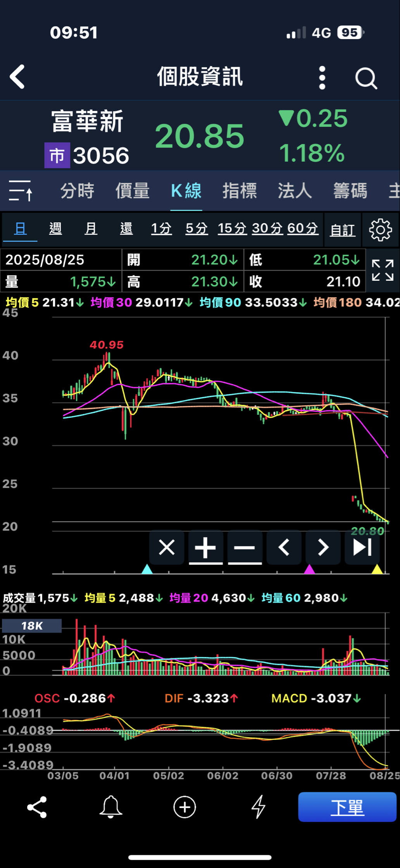Tap the 18K volume scale tag

32,626
